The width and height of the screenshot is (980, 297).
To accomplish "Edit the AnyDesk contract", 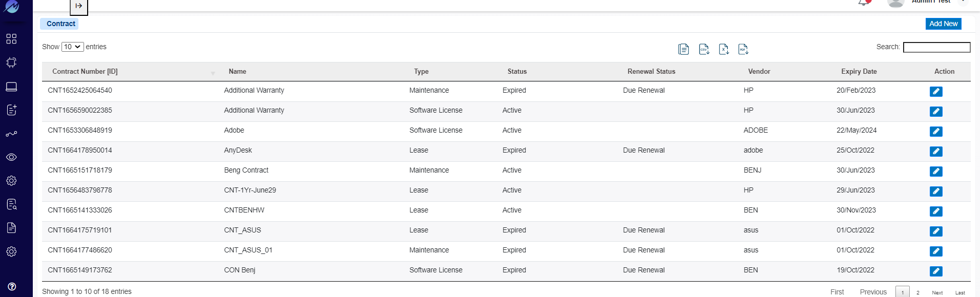I will coord(936,152).
